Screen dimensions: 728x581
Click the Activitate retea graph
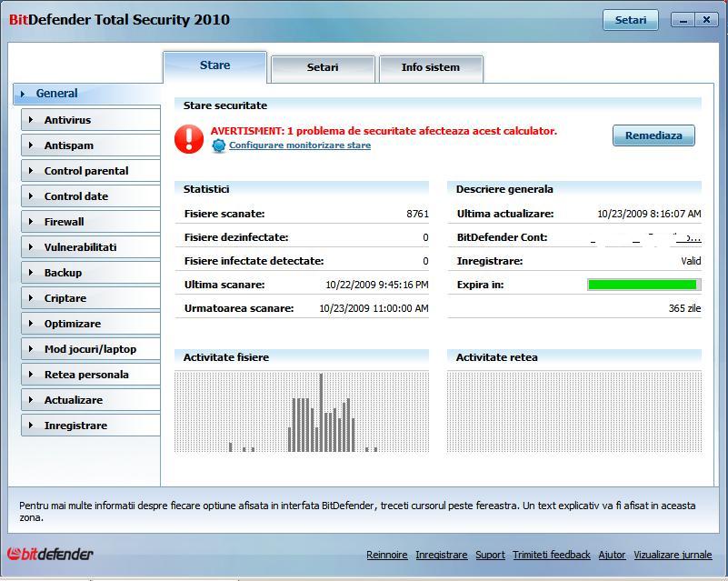(x=574, y=412)
